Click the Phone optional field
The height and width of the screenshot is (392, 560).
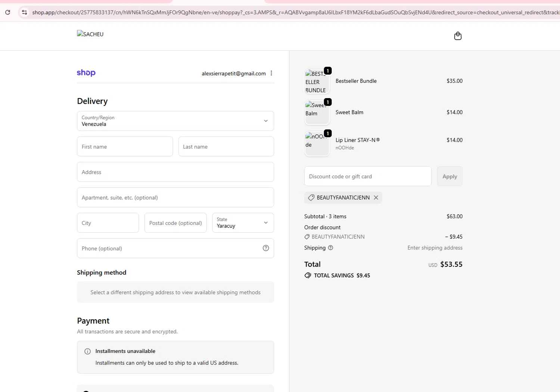[x=175, y=248]
